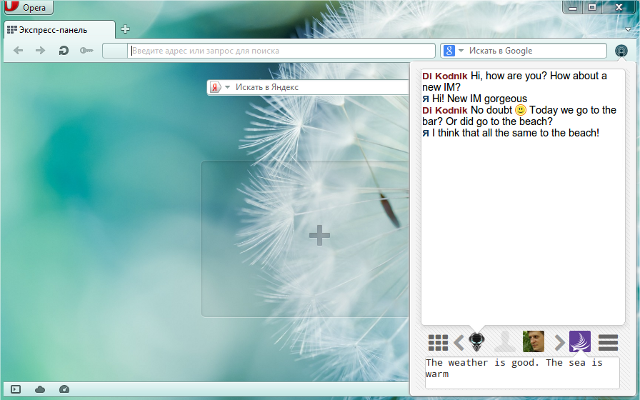Viewport: 640px width, 400px height.
Task: Expand the Yandex search engine dropdown
Action: click(220, 88)
